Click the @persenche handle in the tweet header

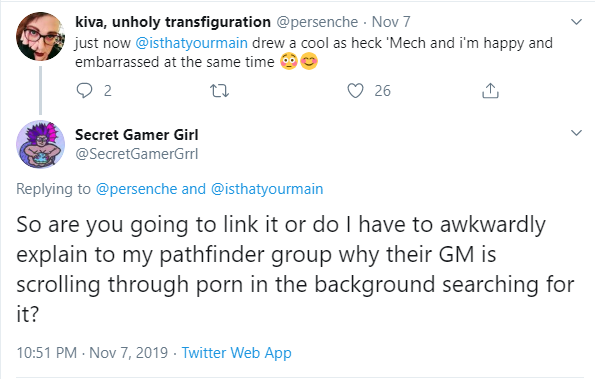pyautogui.click(x=317, y=22)
